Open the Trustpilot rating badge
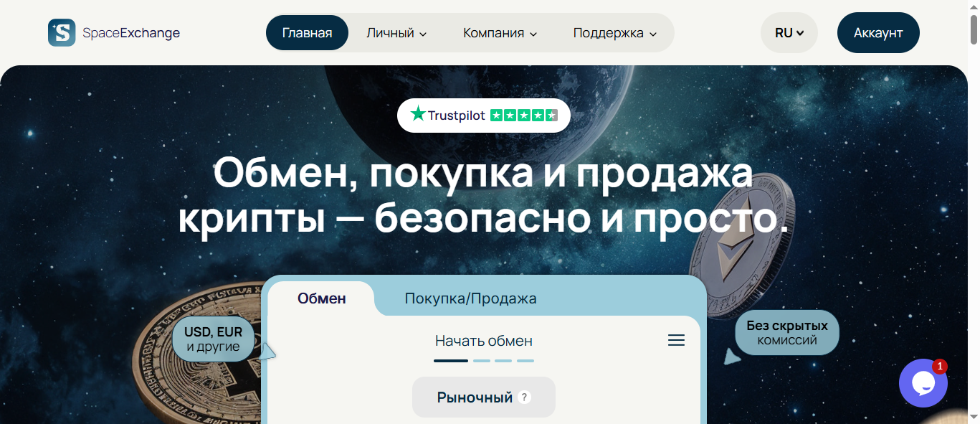This screenshot has width=980, height=424. click(x=484, y=115)
